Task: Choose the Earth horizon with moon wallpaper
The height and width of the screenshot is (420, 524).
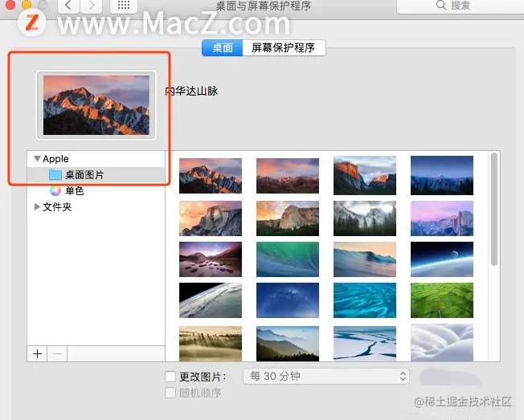Action: click(442, 259)
